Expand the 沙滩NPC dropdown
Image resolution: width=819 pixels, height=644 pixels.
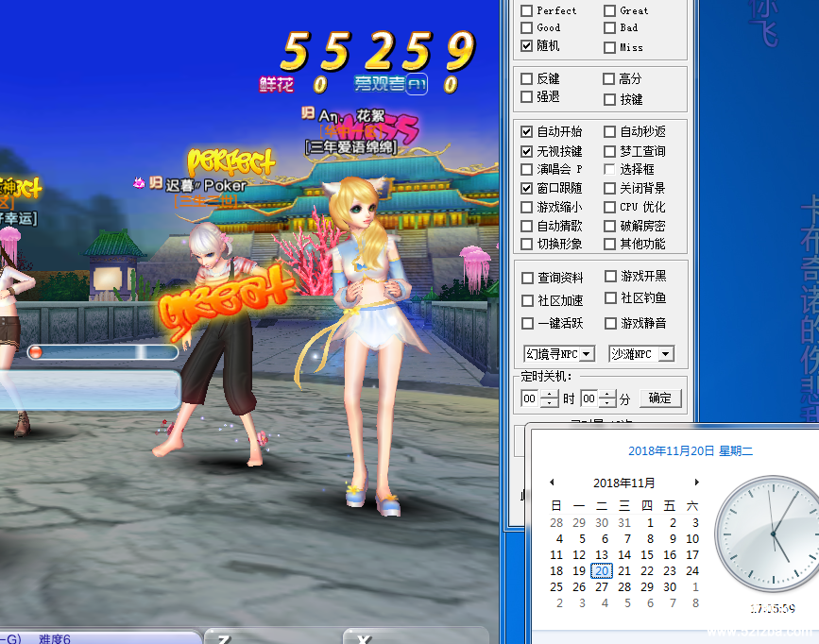[666, 354]
